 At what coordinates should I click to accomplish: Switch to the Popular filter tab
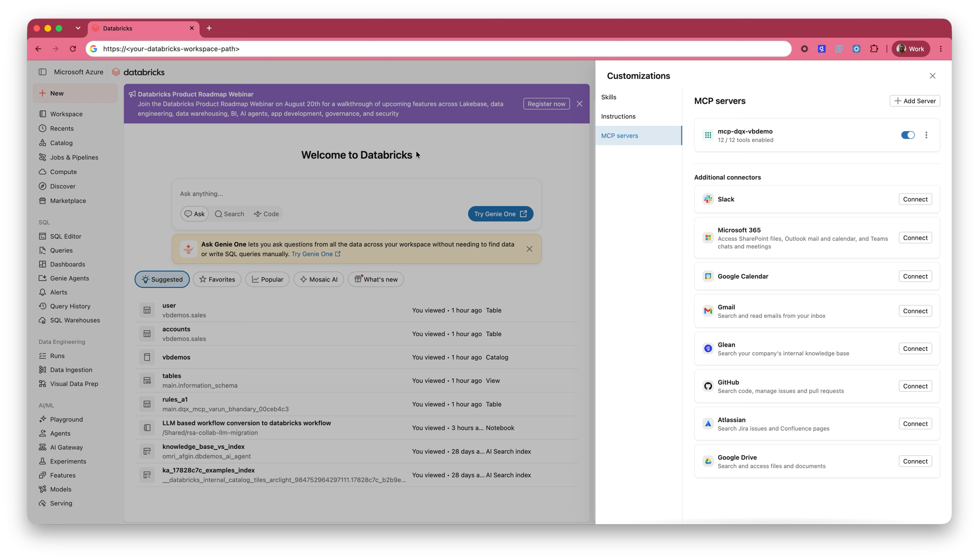(267, 280)
